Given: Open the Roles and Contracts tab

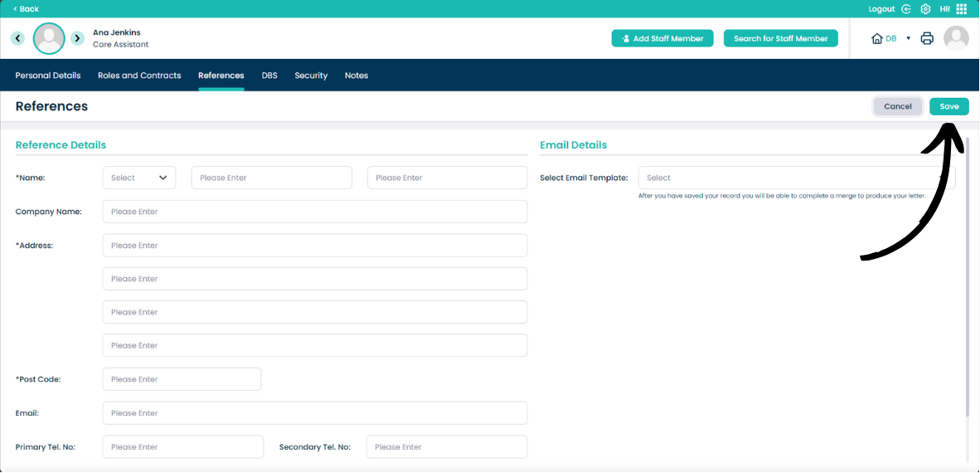Looking at the screenshot, I should pyautogui.click(x=139, y=76).
